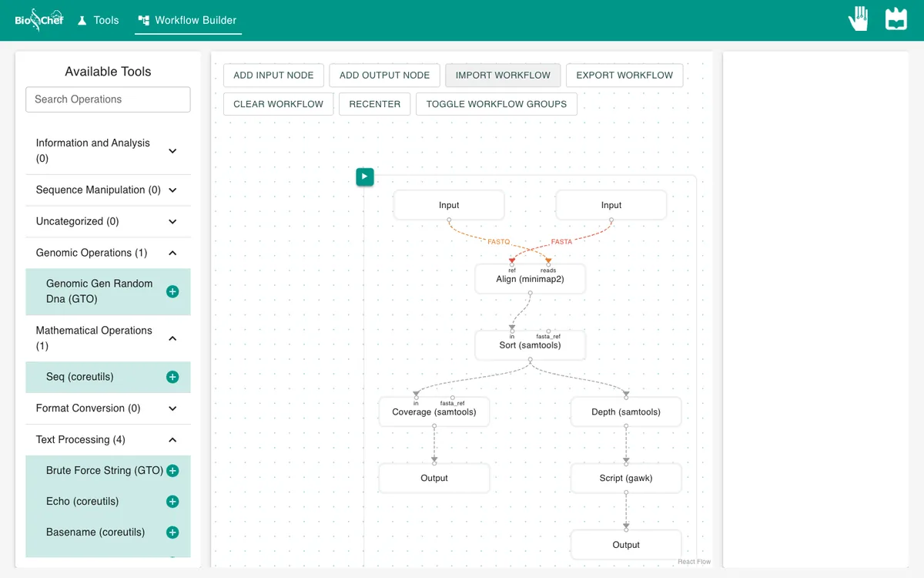924x578 pixels.
Task: Click the Genomic Gen Random Dna (GTO) item
Action: click(x=108, y=291)
